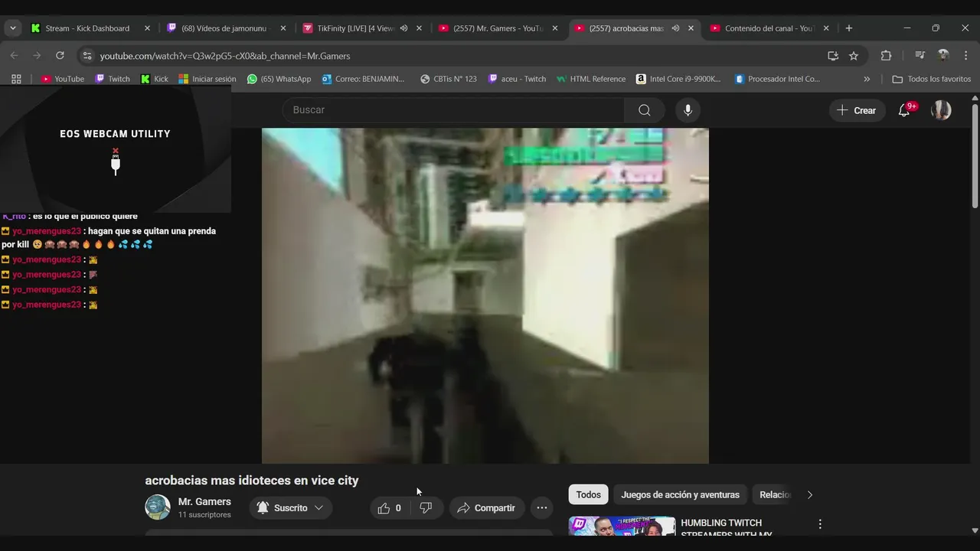The image size is (980, 551).
Task: Dislike the video with thumbs down
Action: point(426,508)
